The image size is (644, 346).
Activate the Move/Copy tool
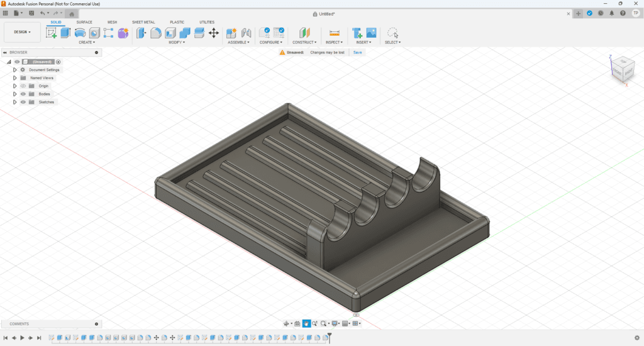(213, 33)
